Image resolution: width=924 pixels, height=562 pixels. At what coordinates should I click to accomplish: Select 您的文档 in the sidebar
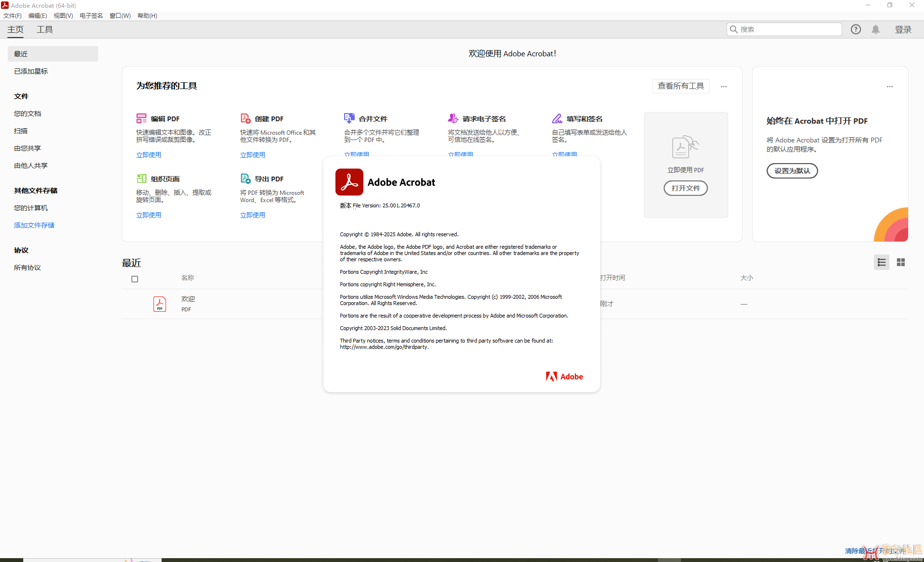point(27,114)
